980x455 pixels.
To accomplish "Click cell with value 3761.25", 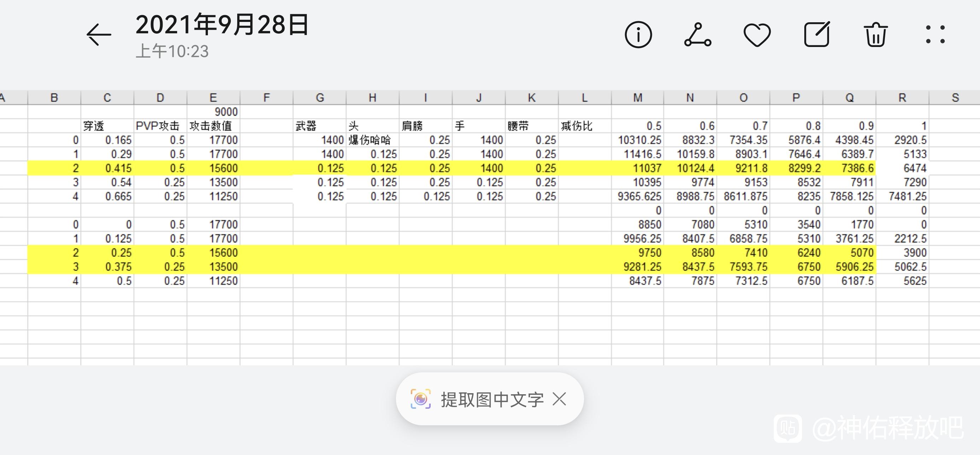I will pos(850,238).
